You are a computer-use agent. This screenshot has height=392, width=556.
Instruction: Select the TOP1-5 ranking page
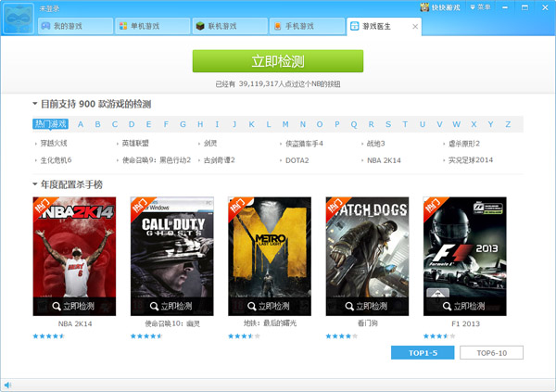coord(423,353)
